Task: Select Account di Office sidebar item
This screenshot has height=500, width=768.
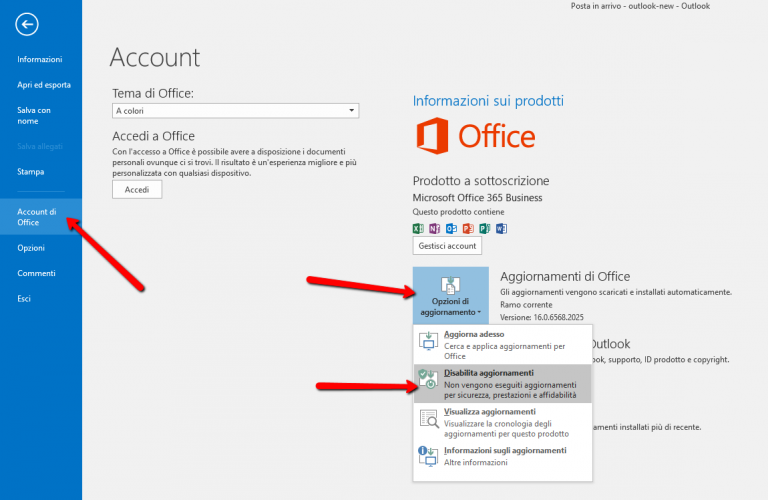Action: pyautogui.click(x=41, y=216)
